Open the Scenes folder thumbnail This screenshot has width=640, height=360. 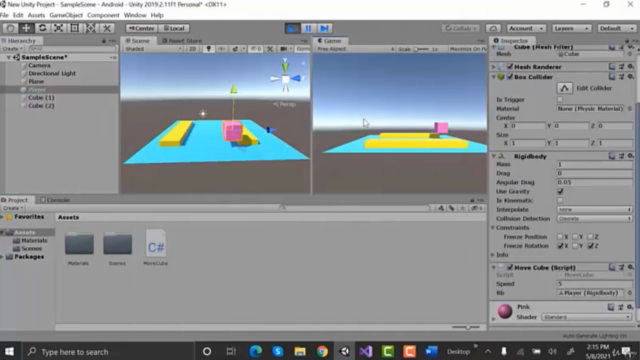[117, 244]
